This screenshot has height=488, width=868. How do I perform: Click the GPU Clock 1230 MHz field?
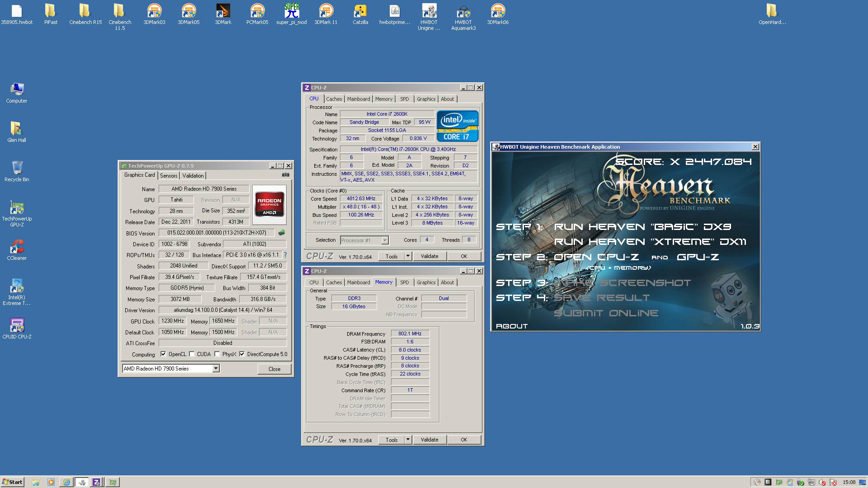173,321
